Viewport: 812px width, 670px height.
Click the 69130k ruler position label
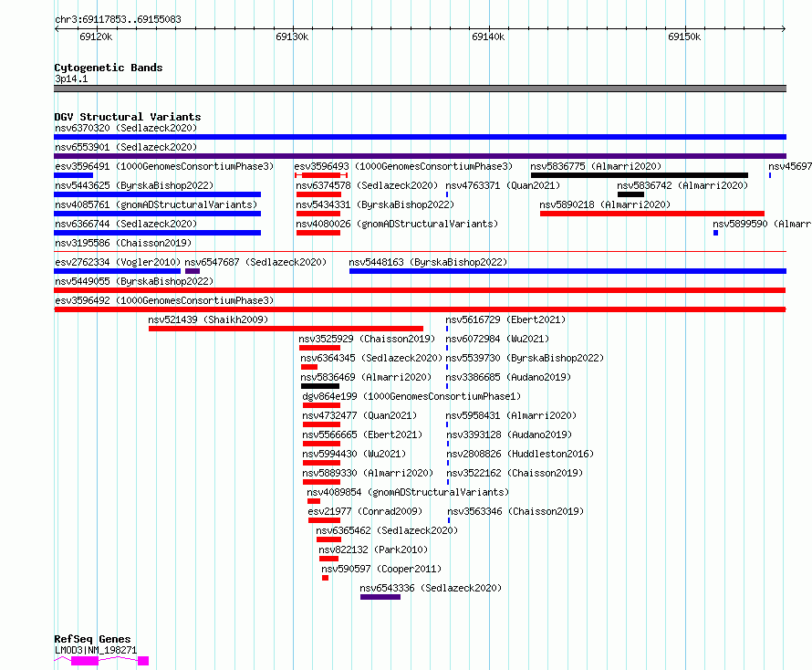[292, 37]
